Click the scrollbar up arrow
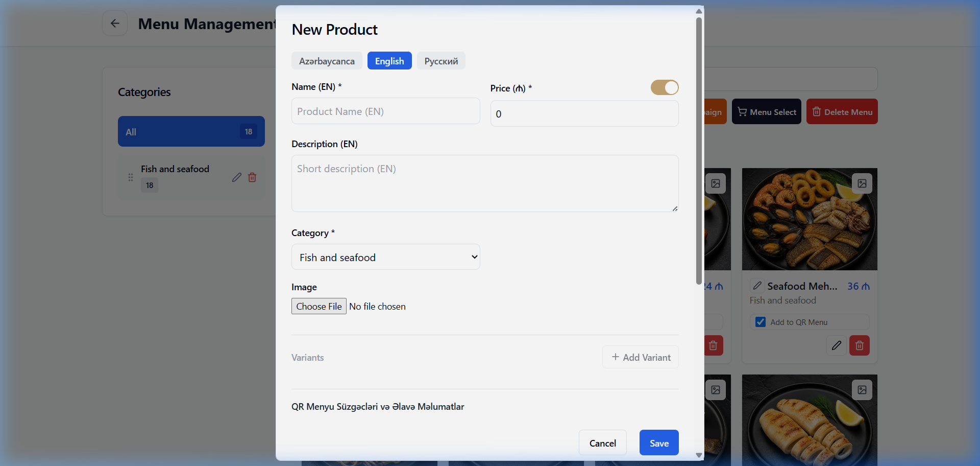This screenshot has width=980, height=466. pos(699,11)
